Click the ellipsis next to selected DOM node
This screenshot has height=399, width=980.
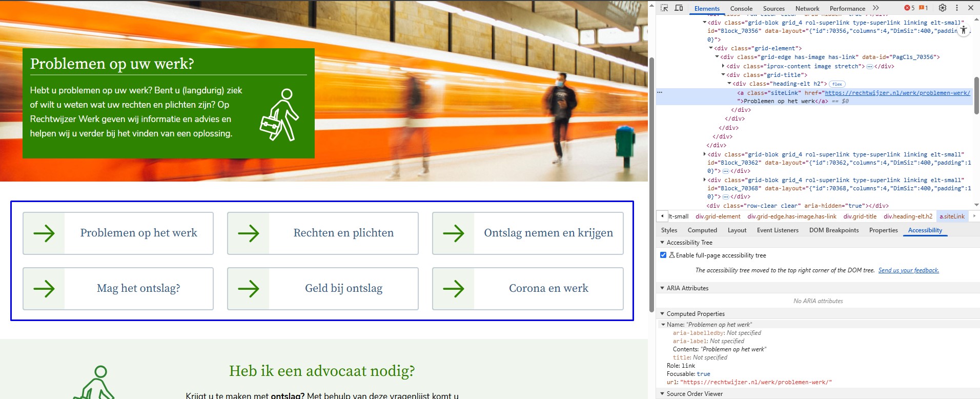660,92
